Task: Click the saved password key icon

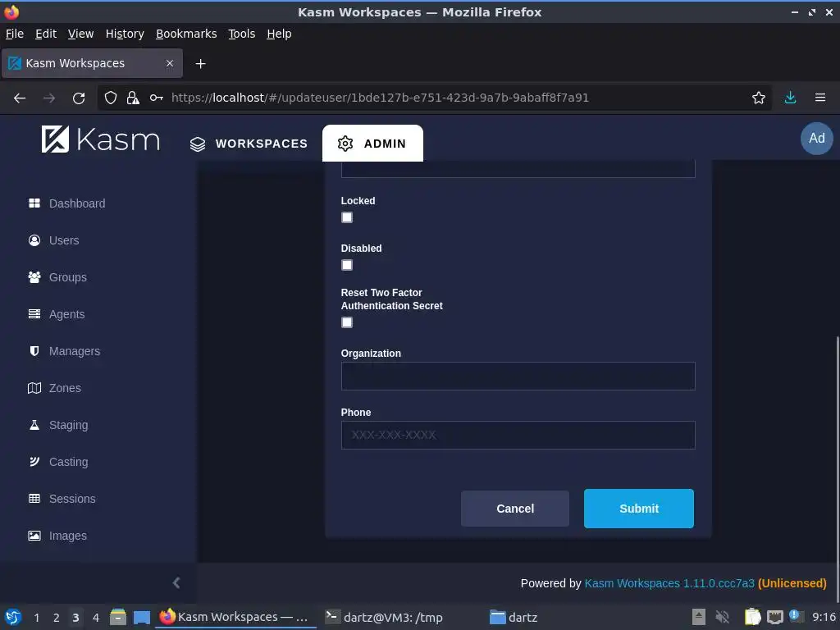Action: click(x=157, y=98)
